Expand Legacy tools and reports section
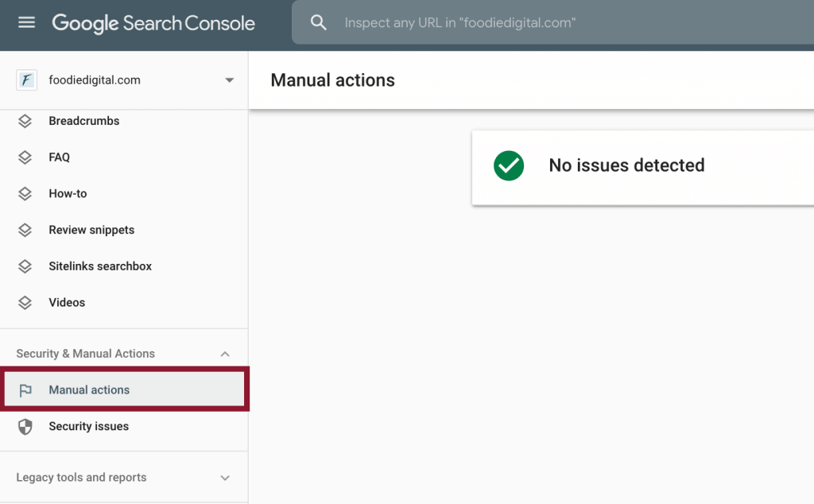 (x=225, y=478)
